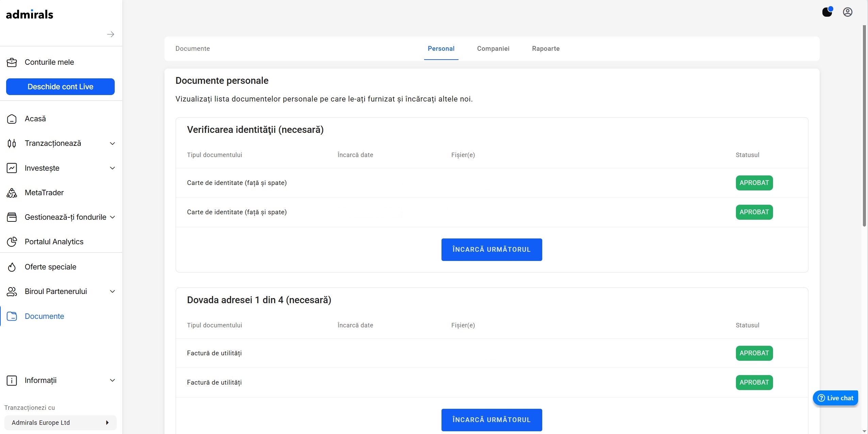This screenshot has height=434, width=868.
Task: Click the Documente folder icon
Action: pyautogui.click(x=12, y=316)
